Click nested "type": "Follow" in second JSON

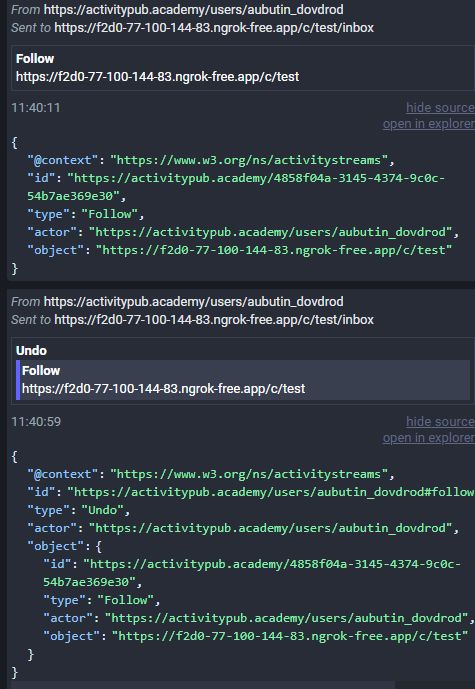click(102, 600)
